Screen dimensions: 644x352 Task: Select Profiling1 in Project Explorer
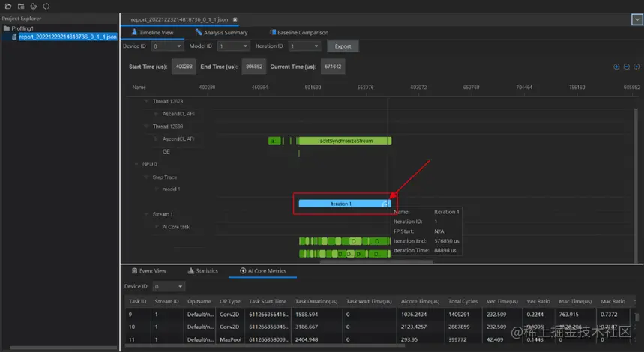pos(22,28)
